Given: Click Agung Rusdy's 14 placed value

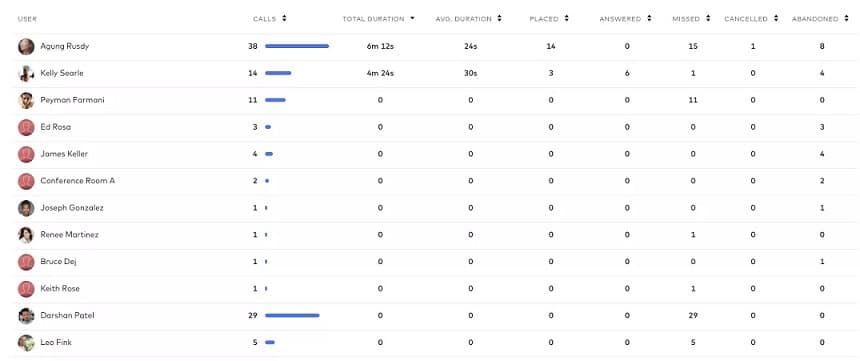Looking at the screenshot, I should tap(551, 47).
